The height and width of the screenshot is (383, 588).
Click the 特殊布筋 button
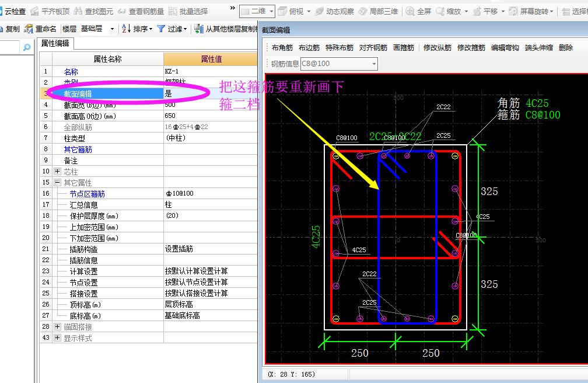[x=339, y=48]
